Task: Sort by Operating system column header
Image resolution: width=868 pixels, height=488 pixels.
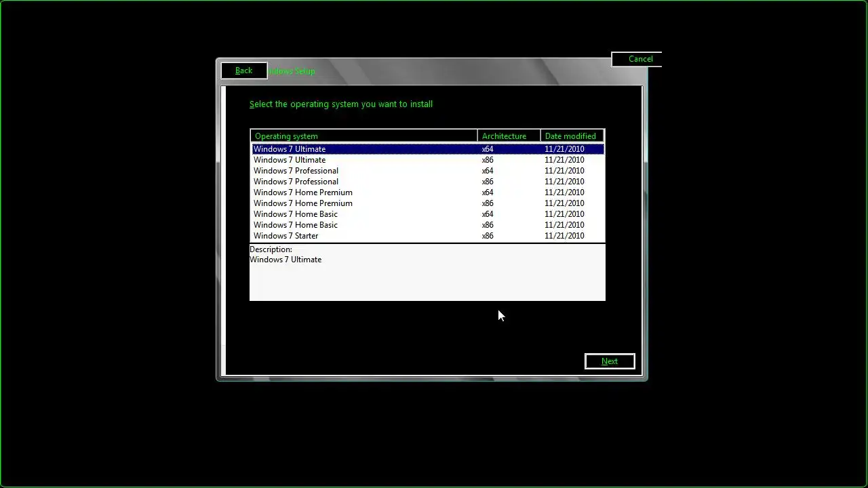Action: click(x=364, y=136)
